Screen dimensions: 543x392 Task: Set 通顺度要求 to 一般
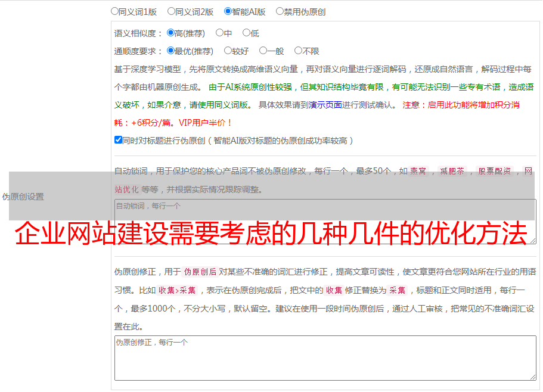point(263,51)
